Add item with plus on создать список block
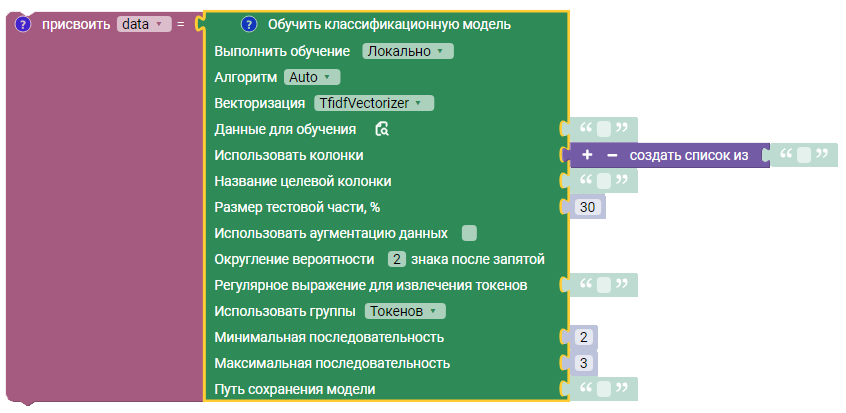Image resolution: width=846 pixels, height=413 pixels. pyautogui.click(x=587, y=155)
